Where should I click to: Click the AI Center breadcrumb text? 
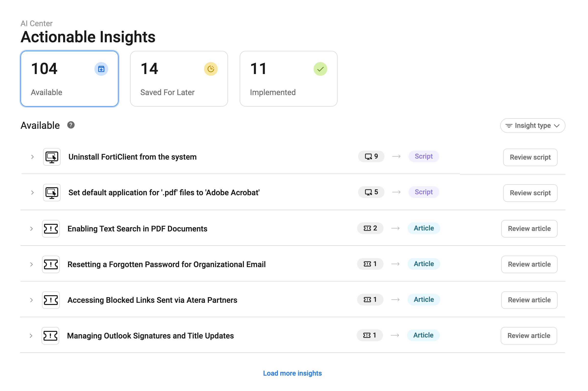[36, 23]
